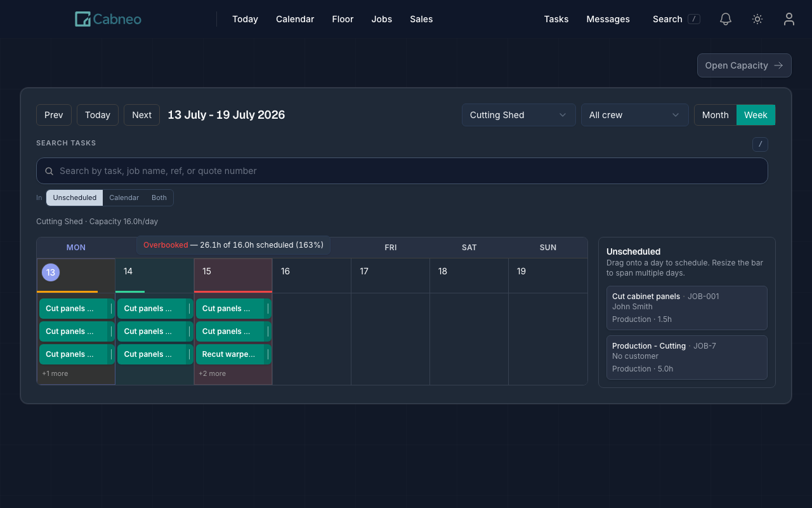This screenshot has width=812, height=508.
Task: Click the MON column header
Action: [x=76, y=248]
